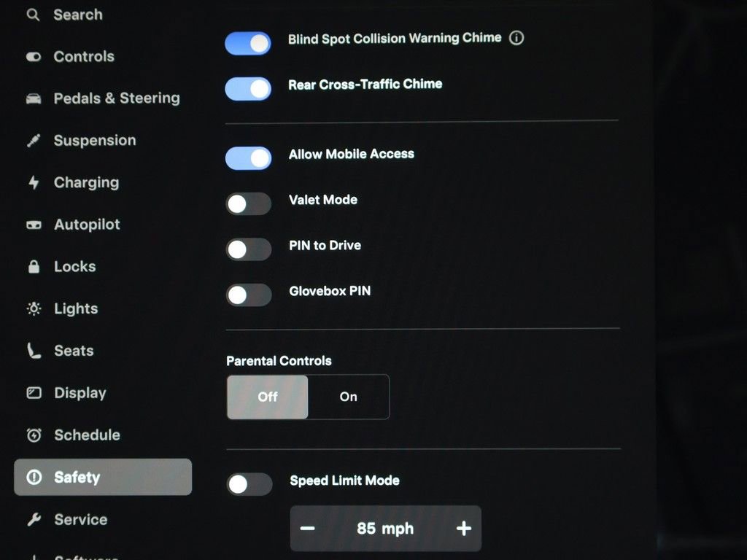The image size is (747, 560).
Task: Select the Autopilot steering wheel icon
Action: pyautogui.click(x=32, y=225)
